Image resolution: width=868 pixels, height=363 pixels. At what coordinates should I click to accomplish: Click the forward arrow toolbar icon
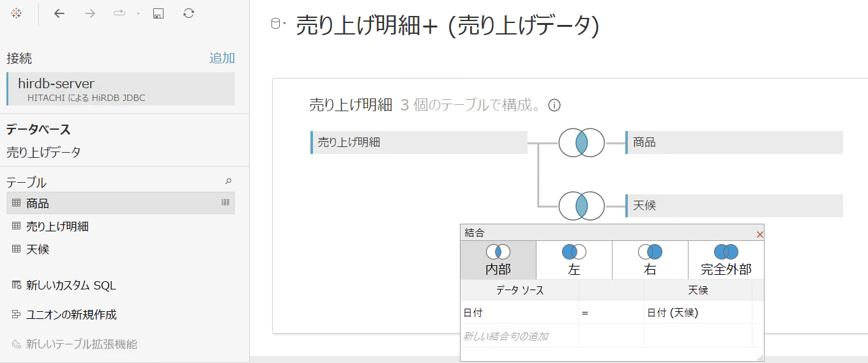[90, 13]
